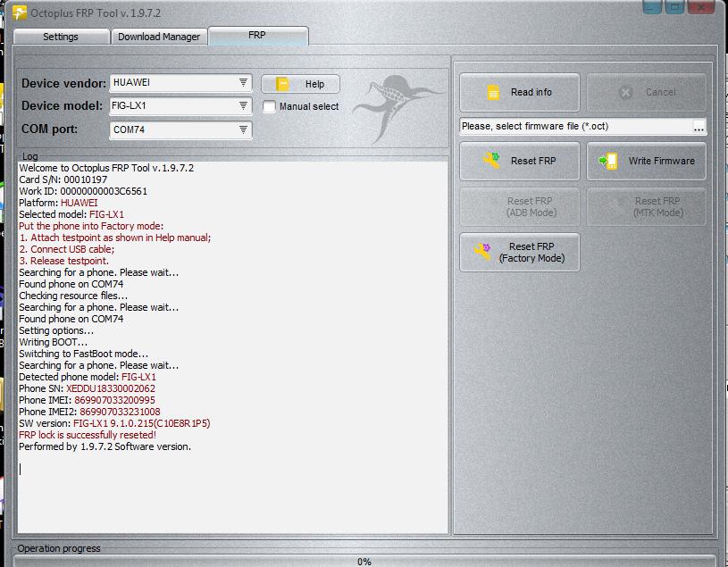Click the FIG-LX1 model field
The width and height of the screenshot is (728, 567).
181,105
